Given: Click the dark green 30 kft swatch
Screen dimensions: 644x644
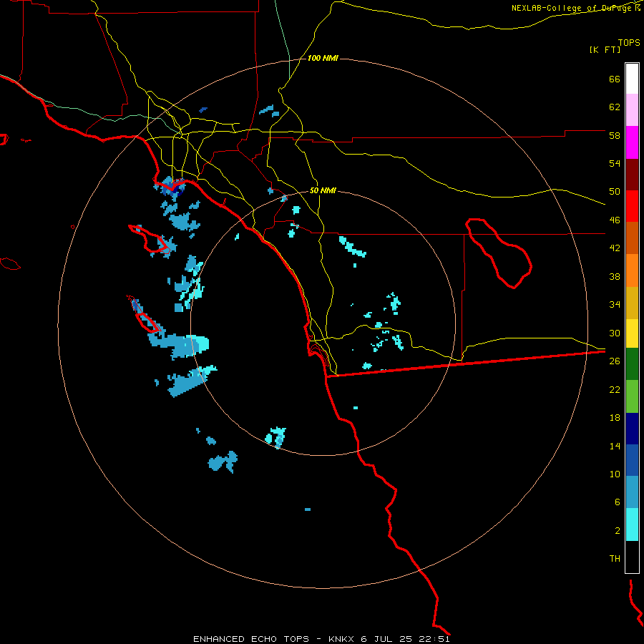Looking at the screenshot, I should 632,364.
